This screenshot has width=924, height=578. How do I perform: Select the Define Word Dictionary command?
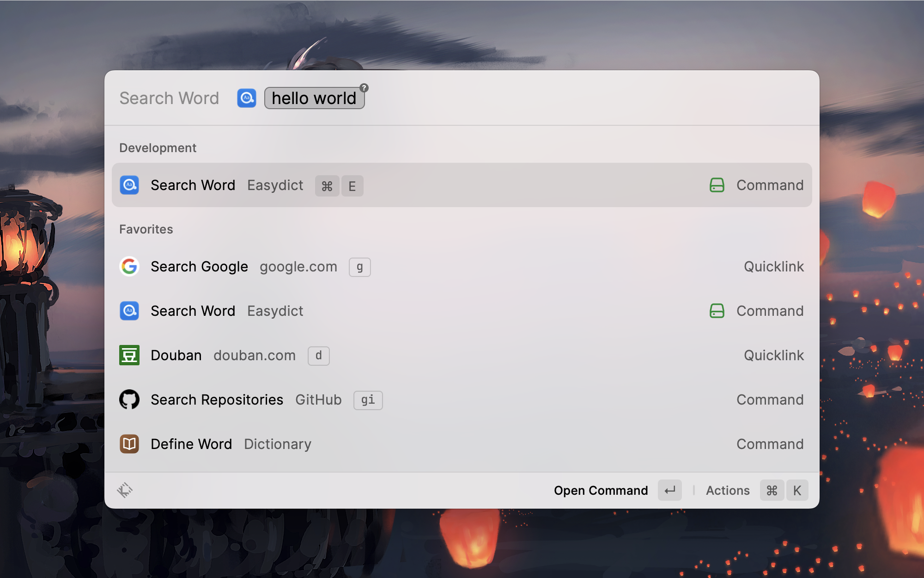[462, 444]
